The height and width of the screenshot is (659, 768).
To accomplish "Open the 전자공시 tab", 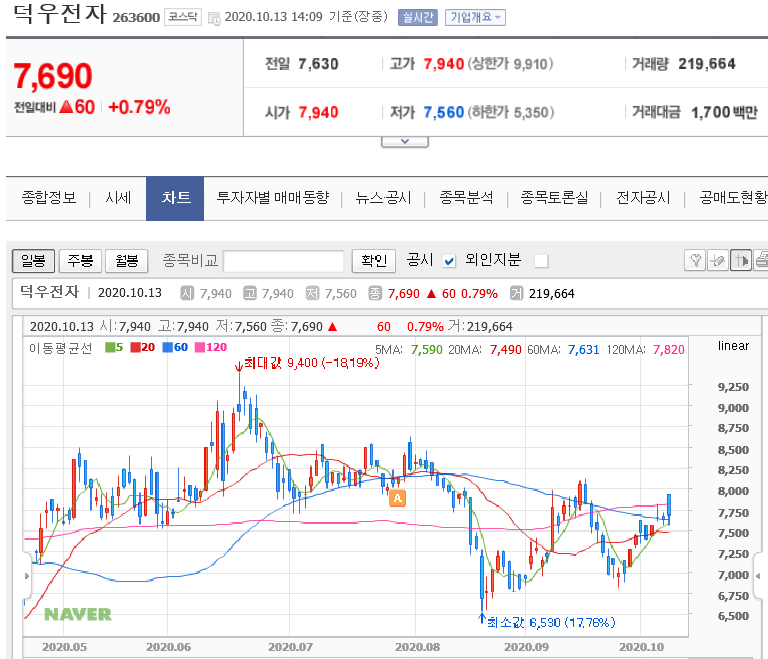I will coord(643,198).
